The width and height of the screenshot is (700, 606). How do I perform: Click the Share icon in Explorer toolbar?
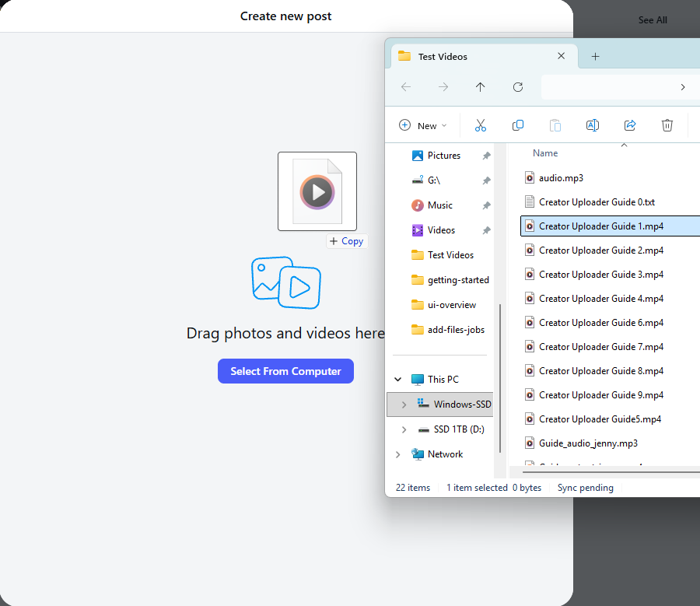pos(630,125)
